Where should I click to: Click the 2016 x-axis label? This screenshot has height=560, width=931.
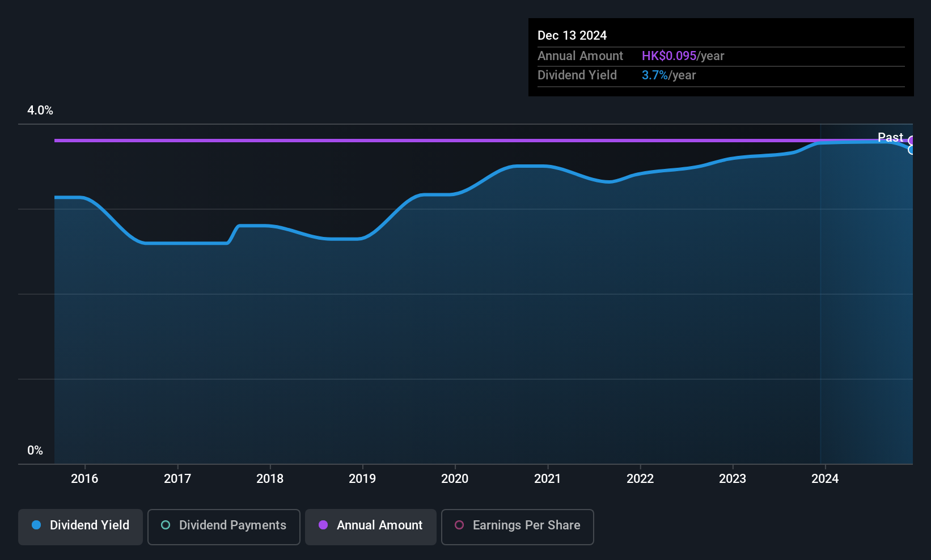[84, 478]
